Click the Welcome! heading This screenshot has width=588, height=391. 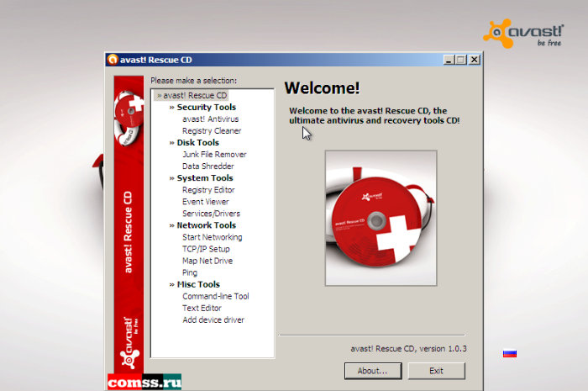(322, 88)
